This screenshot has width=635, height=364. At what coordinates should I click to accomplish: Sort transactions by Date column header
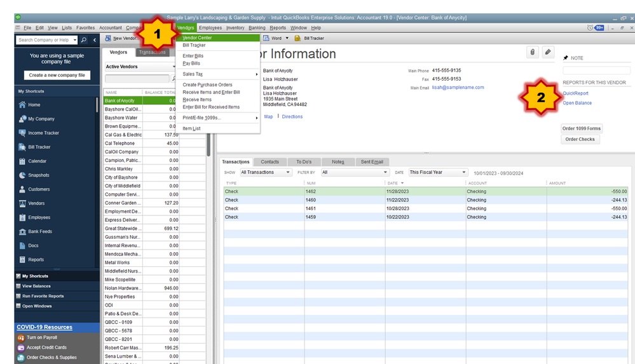click(x=393, y=183)
